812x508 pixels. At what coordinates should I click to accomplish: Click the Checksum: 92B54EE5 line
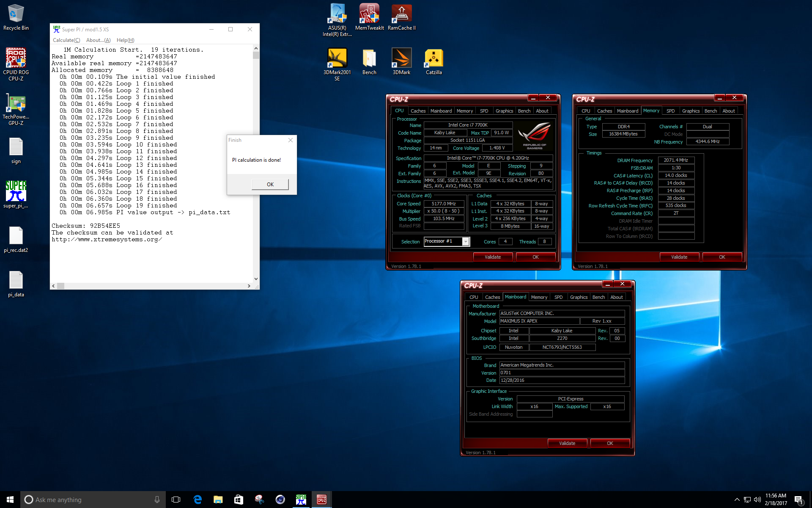click(86, 226)
